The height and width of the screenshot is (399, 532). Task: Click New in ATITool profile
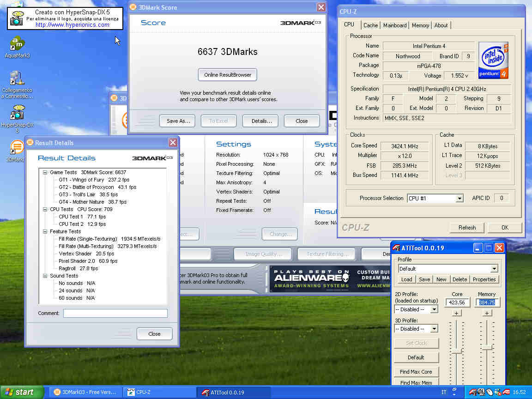(441, 279)
